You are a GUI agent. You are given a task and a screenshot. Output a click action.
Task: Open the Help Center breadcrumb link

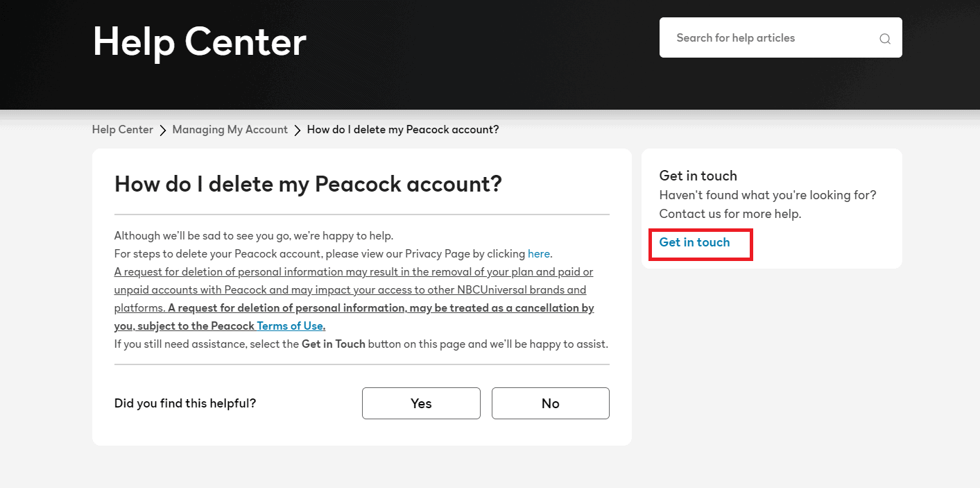123,129
